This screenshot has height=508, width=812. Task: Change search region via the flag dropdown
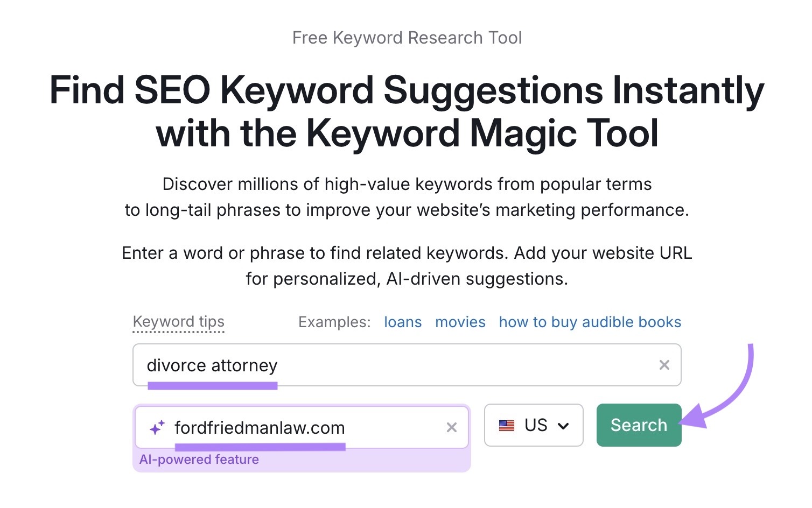click(x=534, y=425)
